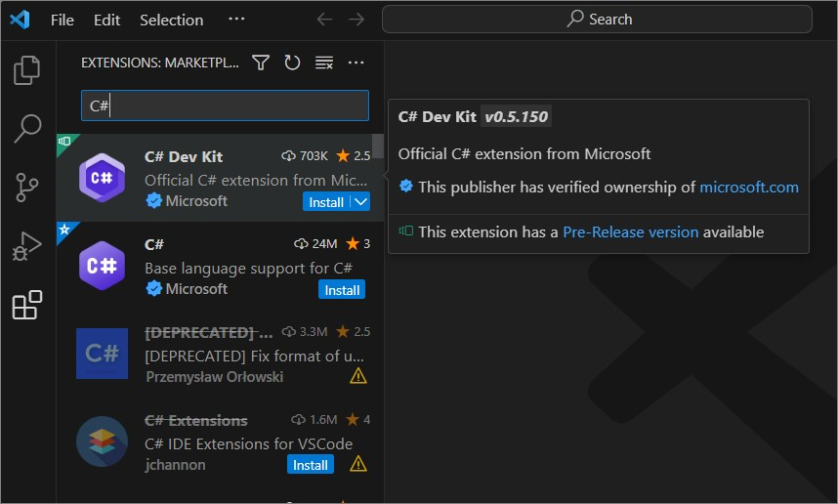The image size is (838, 504).
Task: Click the jchannon publisher name
Action: (175, 465)
